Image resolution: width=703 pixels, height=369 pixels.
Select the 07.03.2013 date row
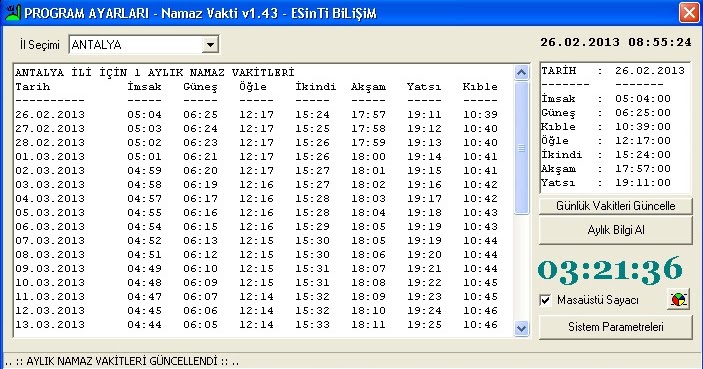point(256,240)
